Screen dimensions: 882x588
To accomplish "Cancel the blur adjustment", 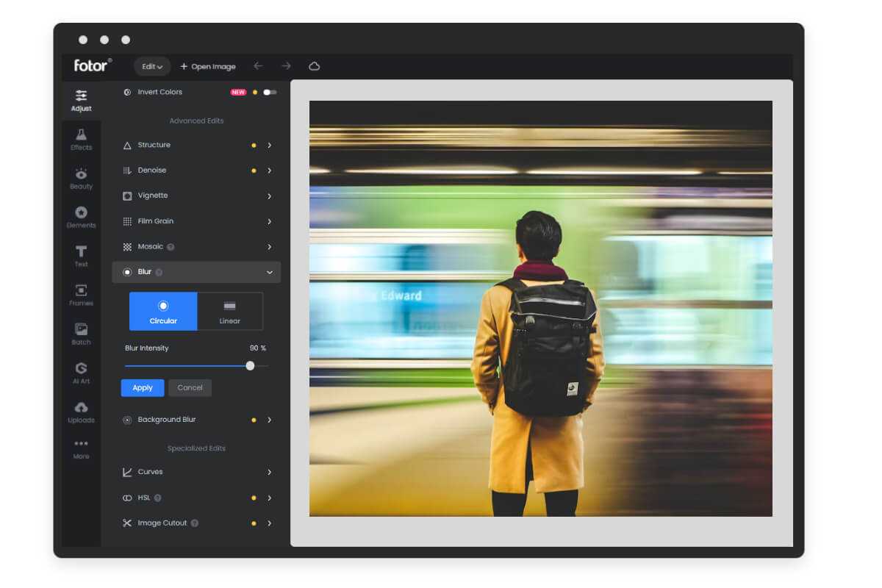I will [x=190, y=388].
